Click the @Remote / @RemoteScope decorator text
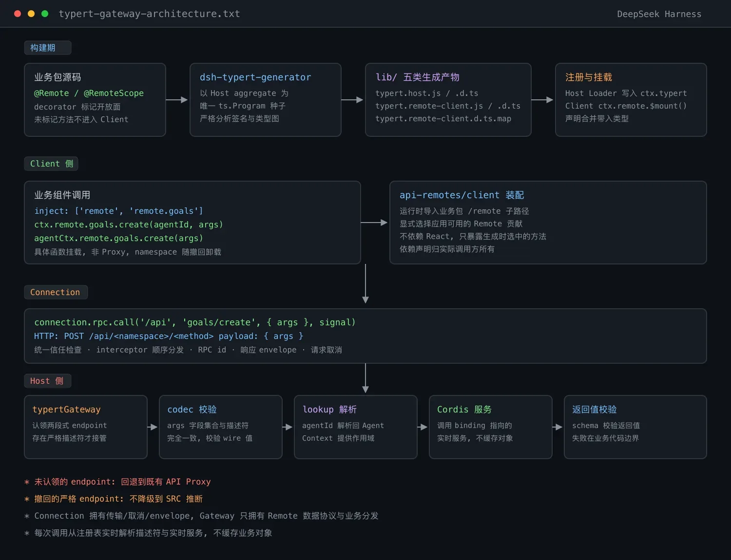 pyautogui.click(x=89, y=93)
